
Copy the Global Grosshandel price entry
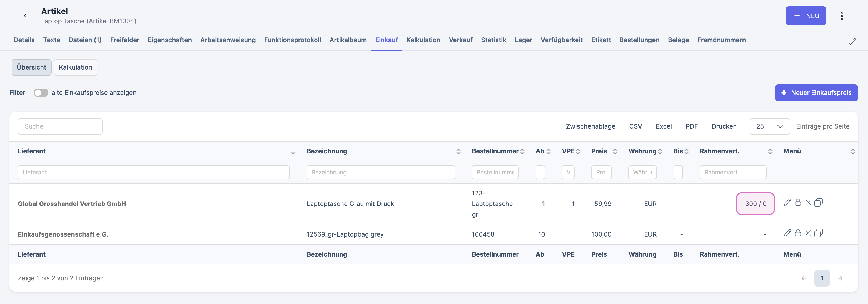pyautogui.click(x=819, y=202)
